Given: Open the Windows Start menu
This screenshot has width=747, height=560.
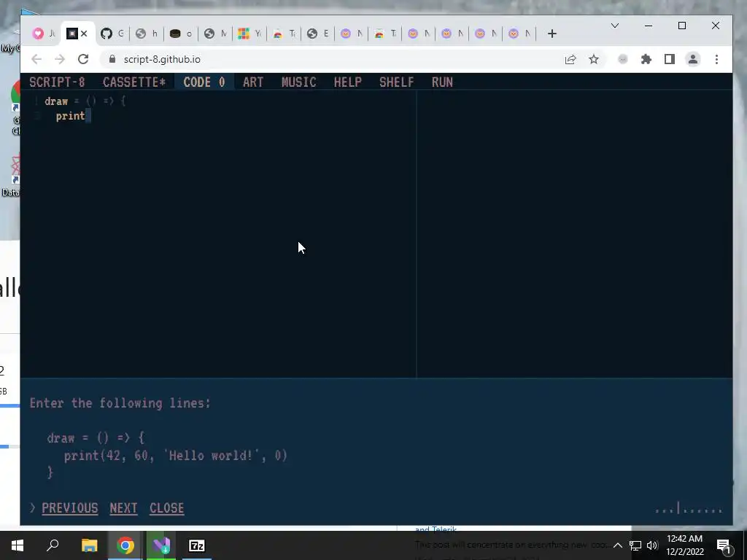Looking at the screenshot, I should point(18,545).
